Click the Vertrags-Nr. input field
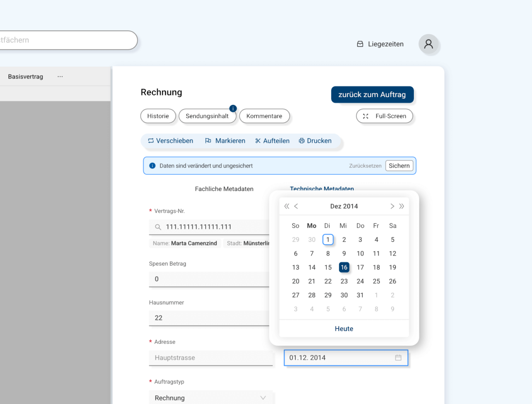Image resolution: width=532 pixels, height=404 pixels. click(209, 227)
